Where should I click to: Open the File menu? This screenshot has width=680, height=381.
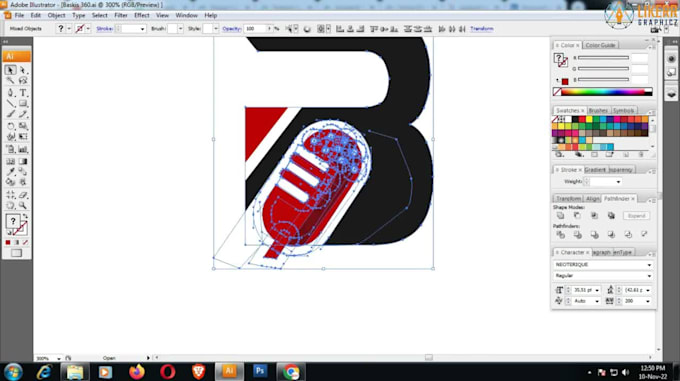click(20, 15)
